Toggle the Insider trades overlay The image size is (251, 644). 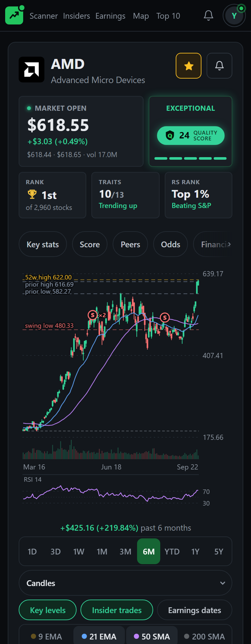click(x=117, y=610)
